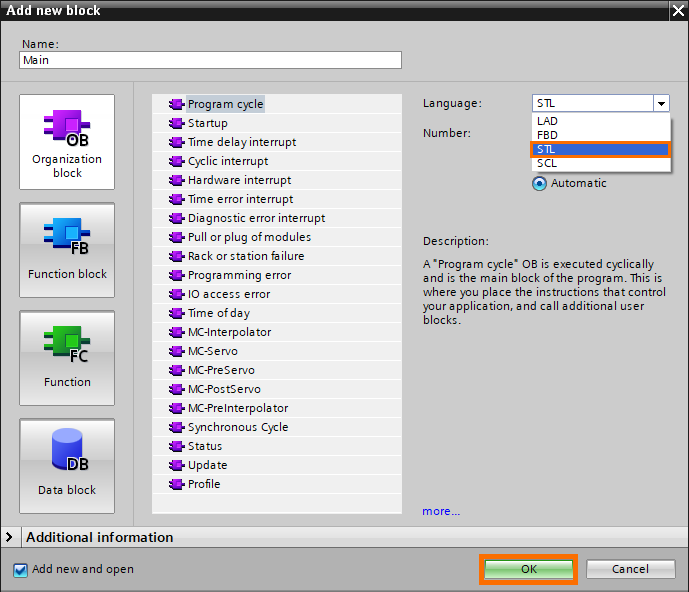This screenshot has width=689, height=592.
Task: Select the MC-Servo entry
Action: [277, 351]
